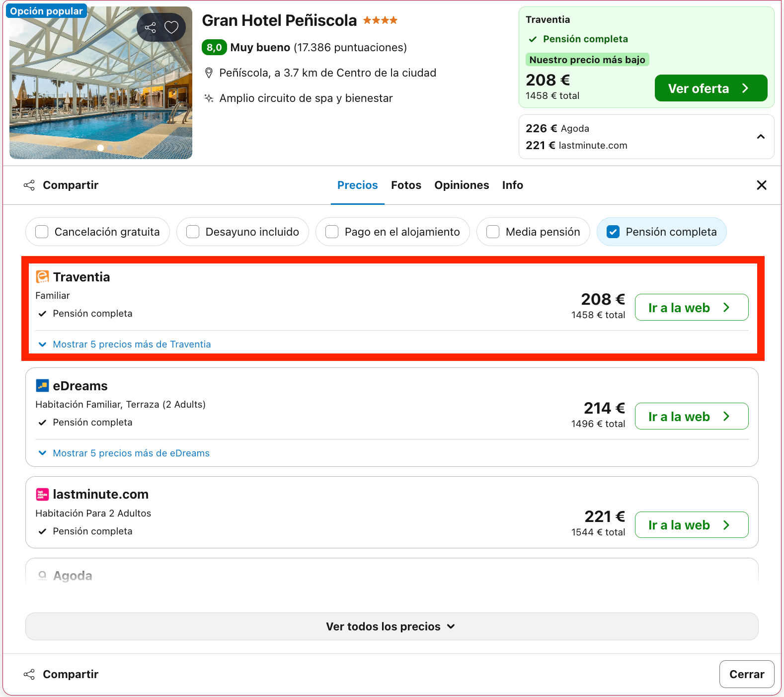Screen dimensions: 784x697
Task: Save hotel with the heart icon
Action: pyautogui.click(x=171, y=27)
